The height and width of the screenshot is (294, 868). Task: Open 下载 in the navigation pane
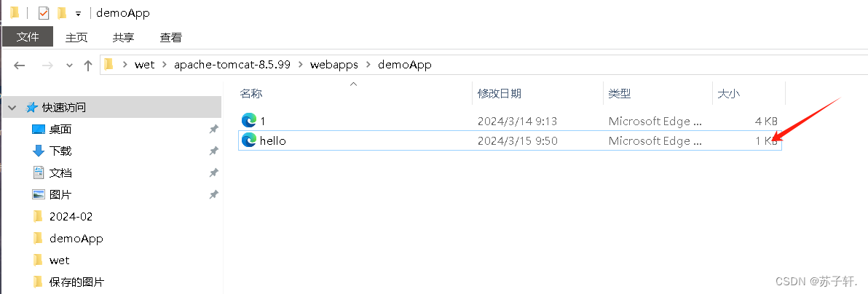point(60,151)
